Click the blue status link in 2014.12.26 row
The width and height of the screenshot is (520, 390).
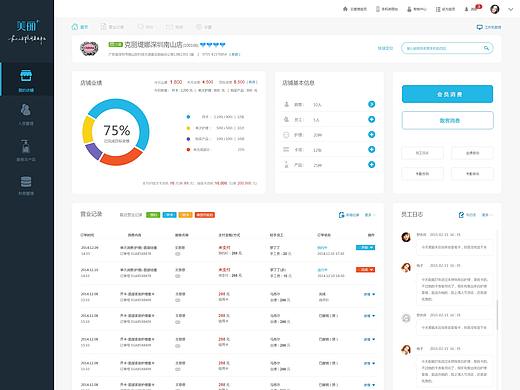coord(322,248)
